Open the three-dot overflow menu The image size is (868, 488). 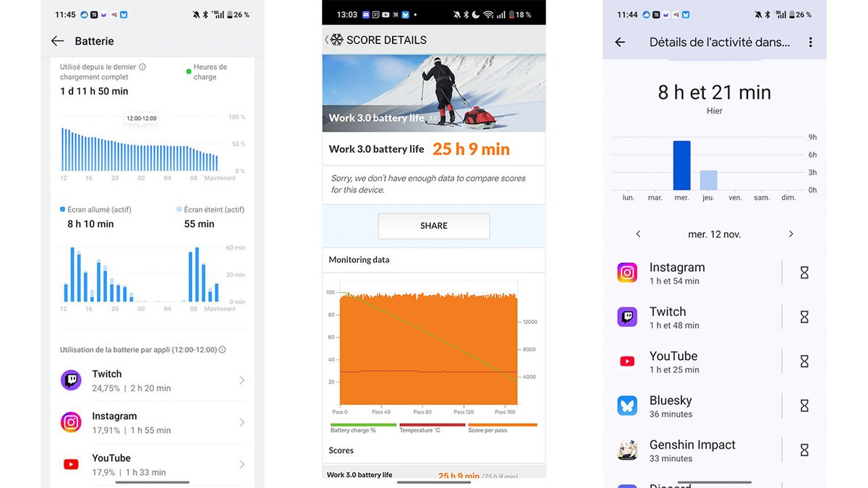(810, 43)
